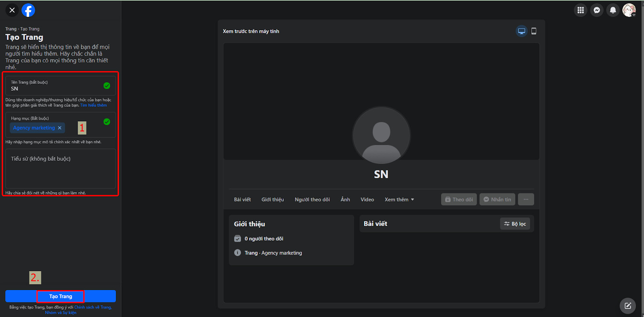
Task: Click the three-dots more options button
Action: 526,199
